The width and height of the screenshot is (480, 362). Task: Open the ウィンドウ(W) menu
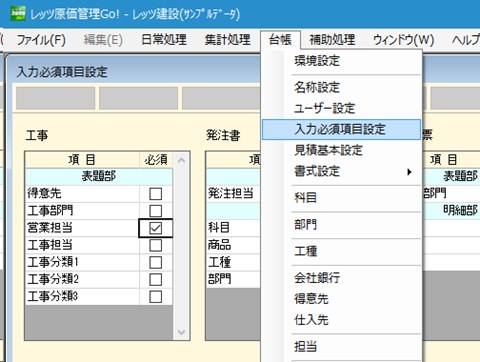[403, 40]
